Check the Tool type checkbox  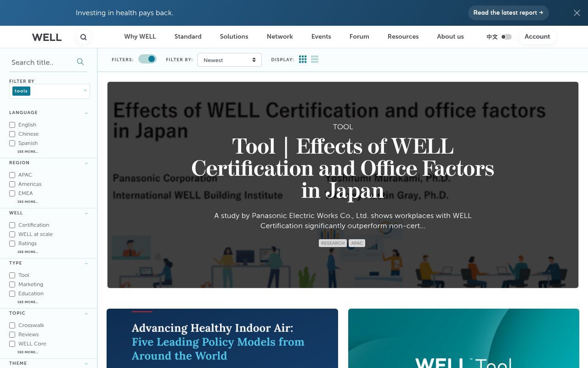tap(12, 275)
